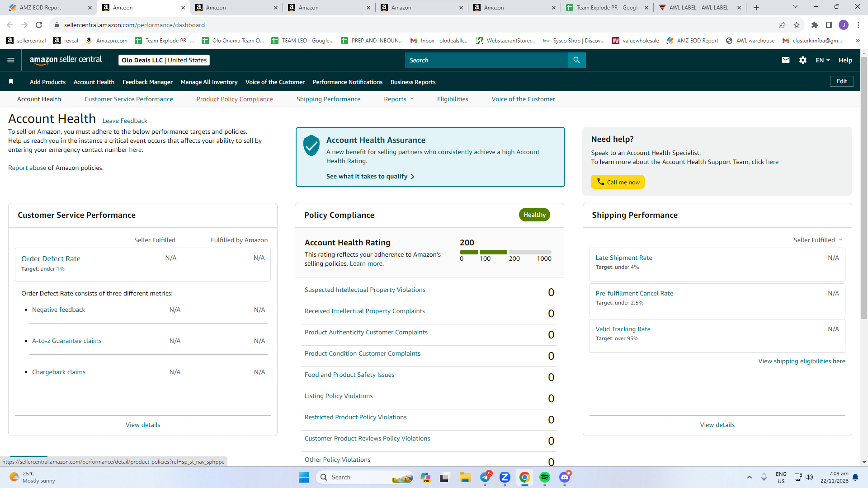Launch Spotify from the taskbar
The width and height of the screenshot is (868, 488).
tap(544, 477)
